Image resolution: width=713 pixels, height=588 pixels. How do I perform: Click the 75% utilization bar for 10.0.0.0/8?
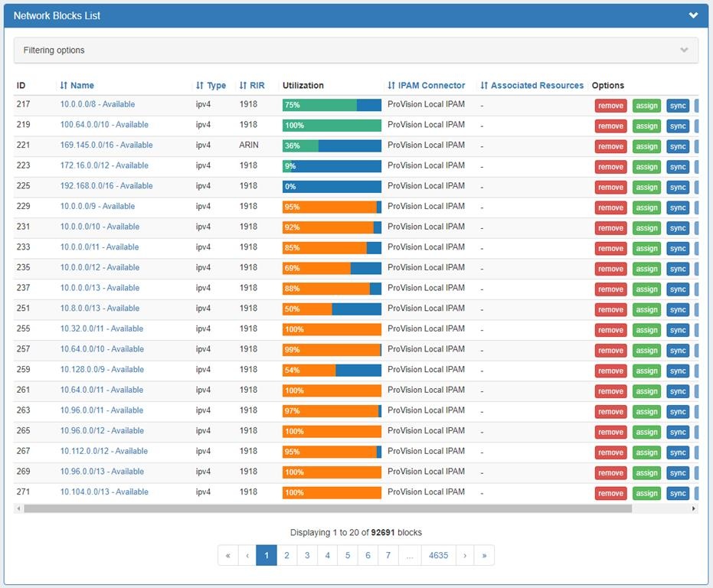(332, 105)
